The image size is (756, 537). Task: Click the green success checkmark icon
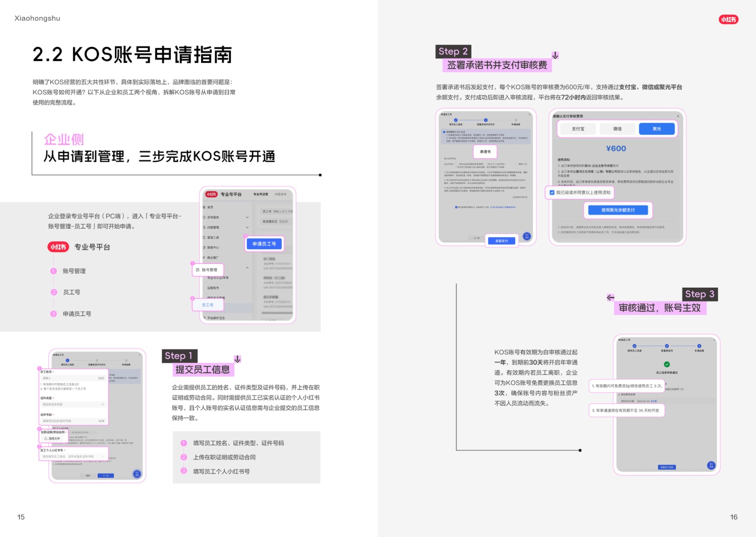click(x=667, y=364)
